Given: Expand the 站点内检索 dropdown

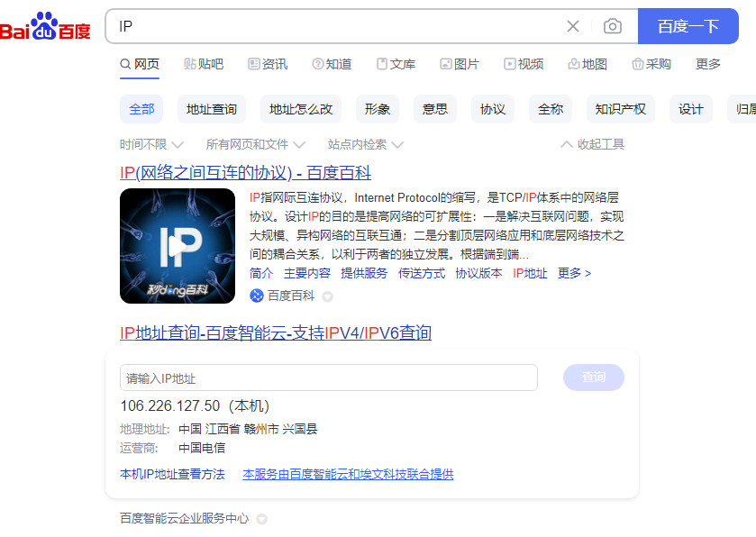Looking at the screenshot, I should (365, 144).
